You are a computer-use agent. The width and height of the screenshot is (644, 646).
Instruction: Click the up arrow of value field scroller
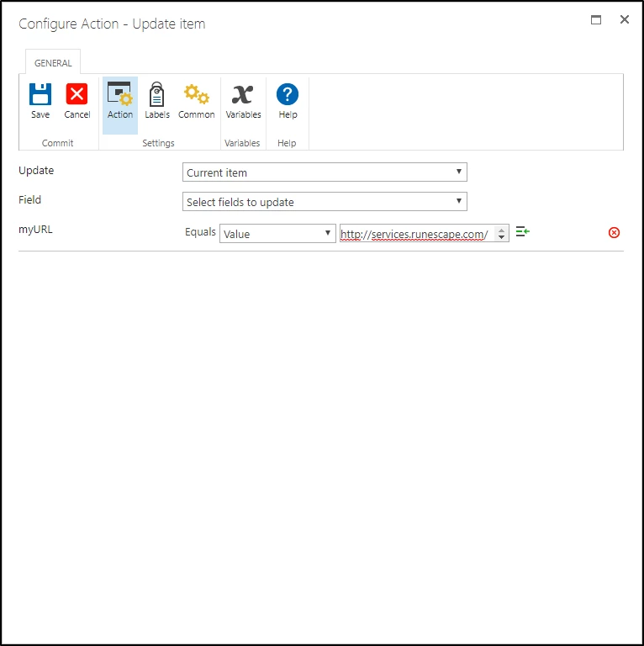pos(501,230)
